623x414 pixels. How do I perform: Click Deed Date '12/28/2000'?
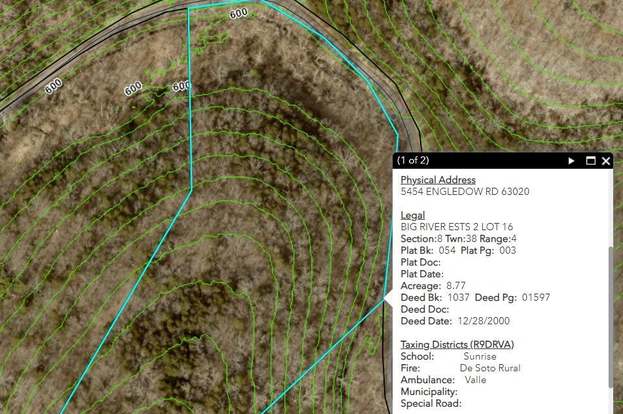coord(484,321)
